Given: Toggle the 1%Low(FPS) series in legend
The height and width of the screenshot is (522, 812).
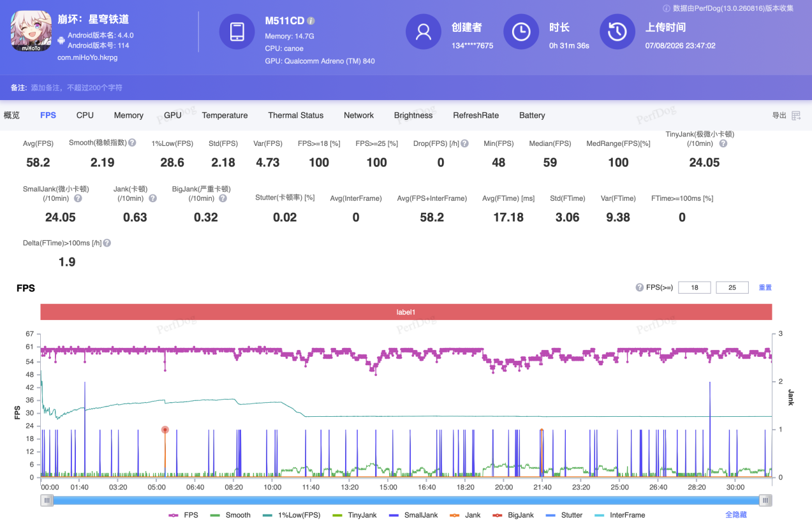Looking at the screenshot, I should click(x=292, y=515).
